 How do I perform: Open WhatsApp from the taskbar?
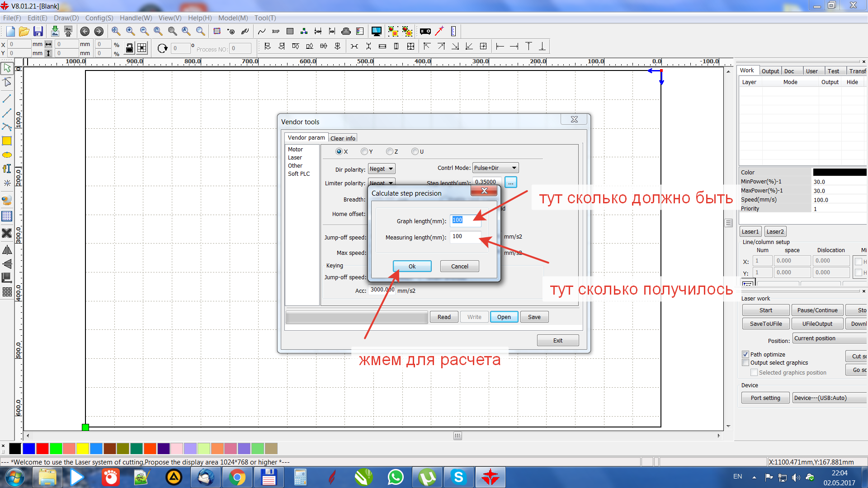click(x=396, y=477)
